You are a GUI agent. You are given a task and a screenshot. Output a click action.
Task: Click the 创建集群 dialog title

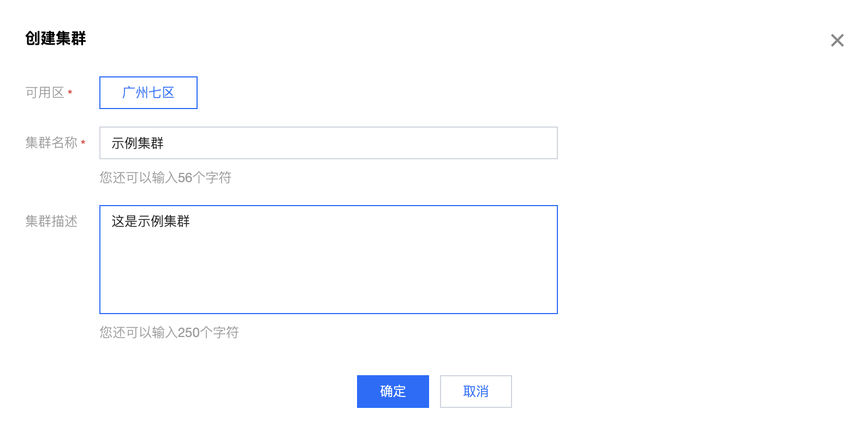[56, 38]
